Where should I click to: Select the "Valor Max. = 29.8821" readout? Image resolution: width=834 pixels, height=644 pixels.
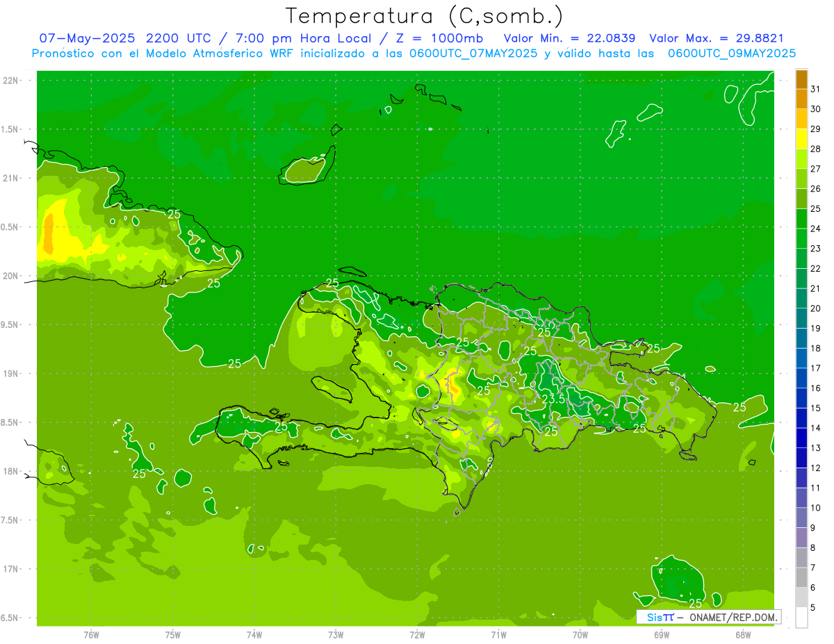[716, 38]
